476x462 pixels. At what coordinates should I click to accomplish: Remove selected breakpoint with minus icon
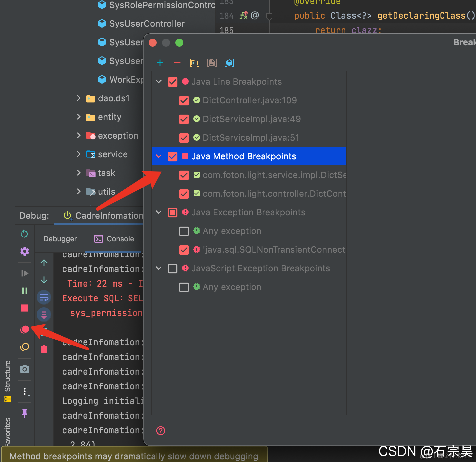177,63
